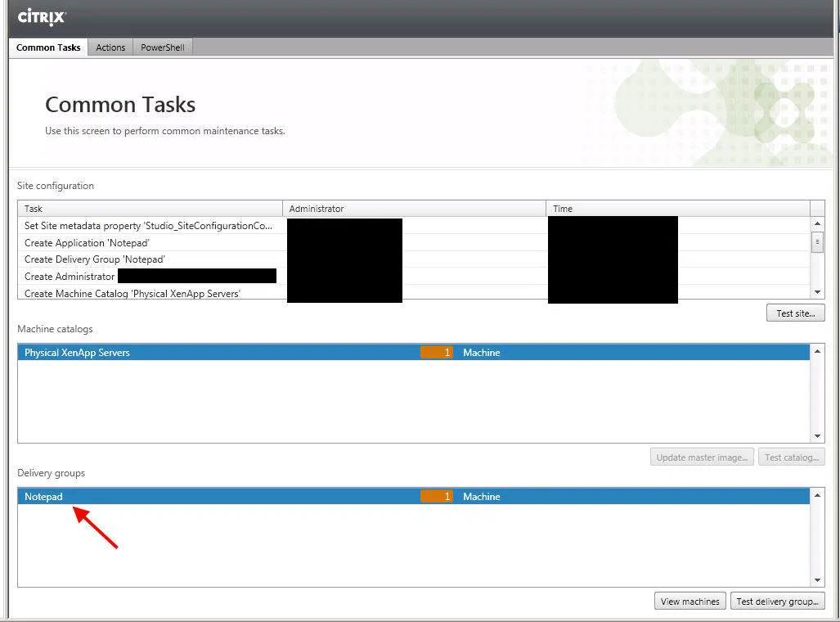Click the machine count badge for Physical XenApp Servers
The image size is (840, 622).
tap(437, 352)
